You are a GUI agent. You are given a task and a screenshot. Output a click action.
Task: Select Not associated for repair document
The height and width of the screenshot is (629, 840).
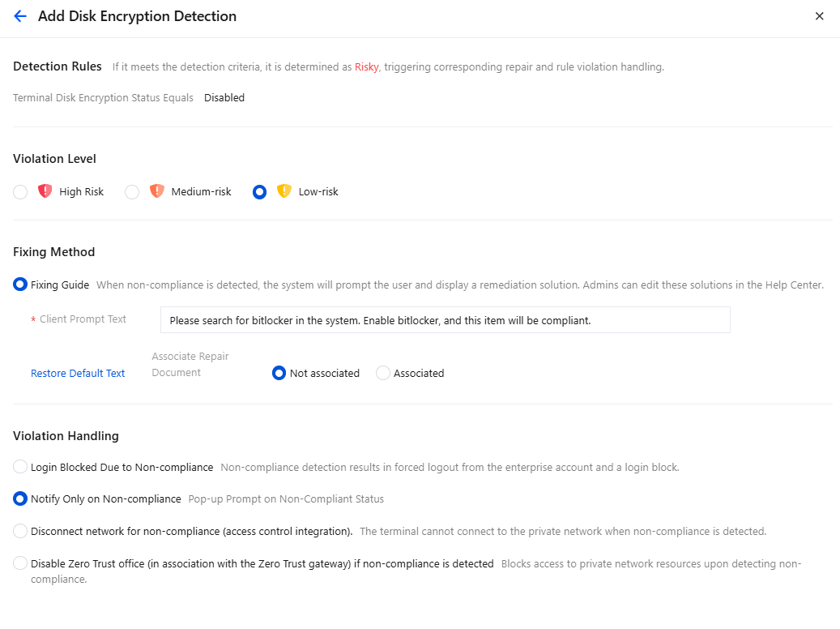279,373
